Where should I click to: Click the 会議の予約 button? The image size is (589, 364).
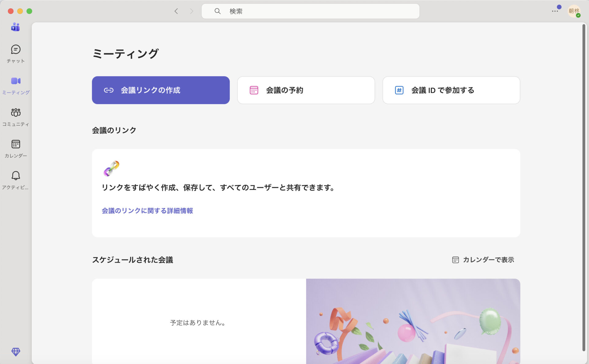coord(306,90)
